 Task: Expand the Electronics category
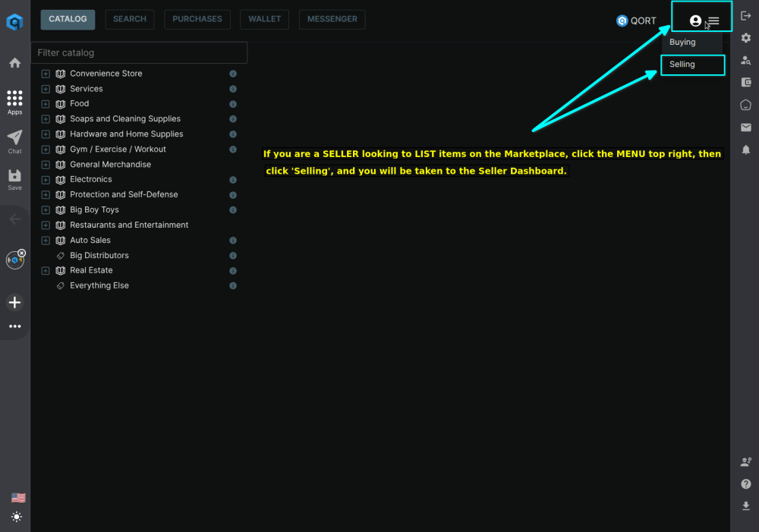pos(46,179)
